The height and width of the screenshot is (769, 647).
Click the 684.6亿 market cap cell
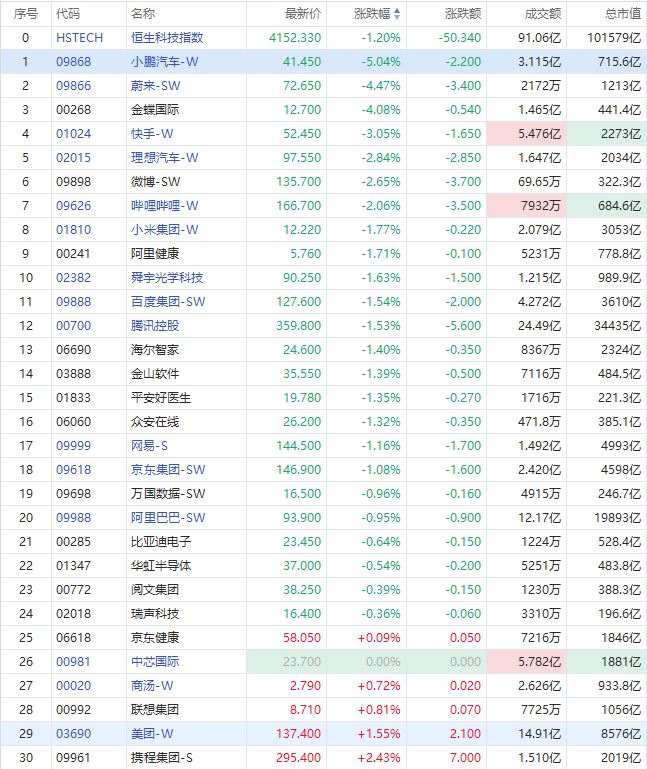pyautogui.click(x=607, y=206)
